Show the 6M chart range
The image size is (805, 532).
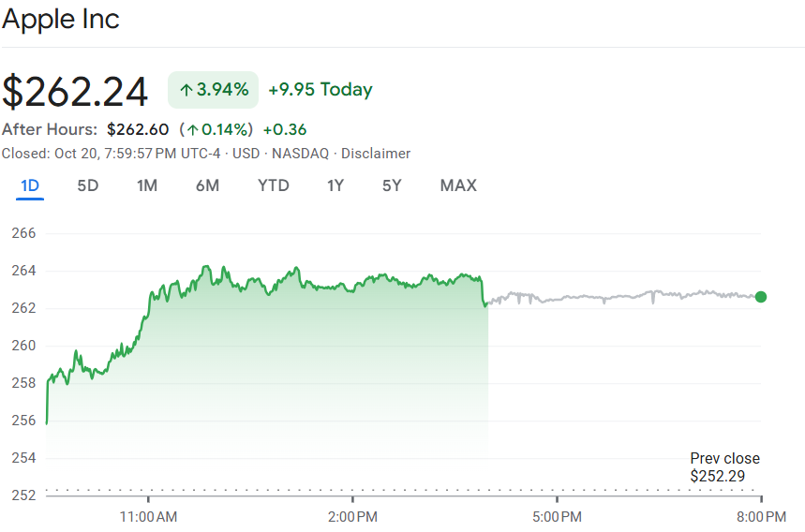point(207,185)
